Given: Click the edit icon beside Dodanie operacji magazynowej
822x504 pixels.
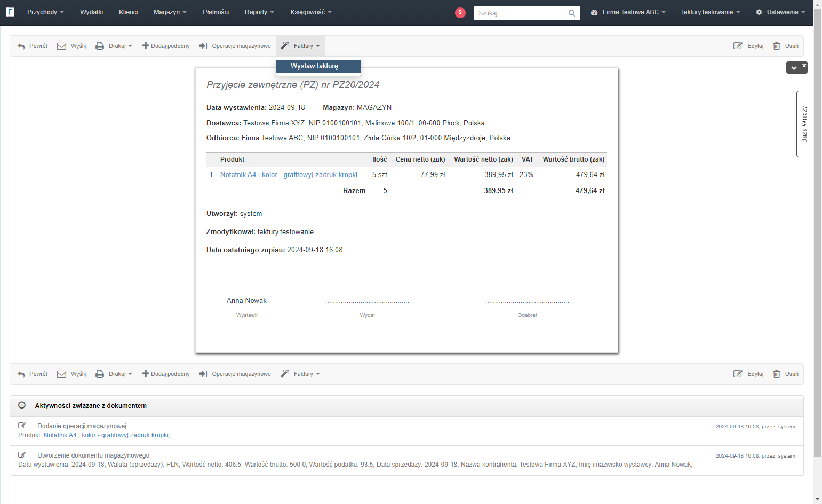Looking at the screenshot, I should (x=22, y=426).
